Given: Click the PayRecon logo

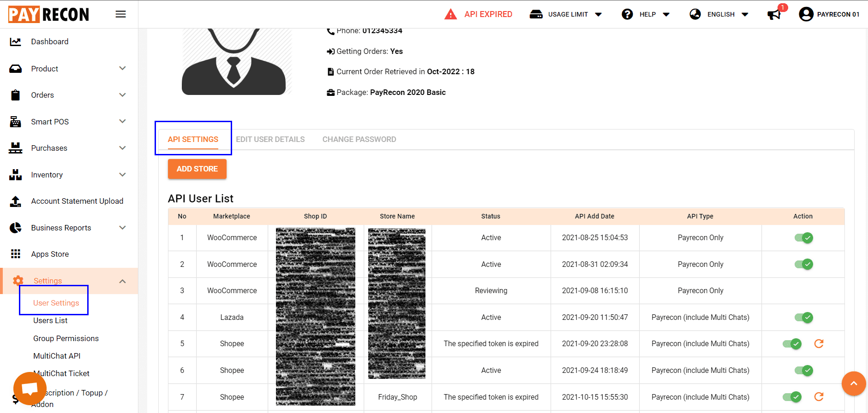Looking at the screenshot, I should point(48,14).
